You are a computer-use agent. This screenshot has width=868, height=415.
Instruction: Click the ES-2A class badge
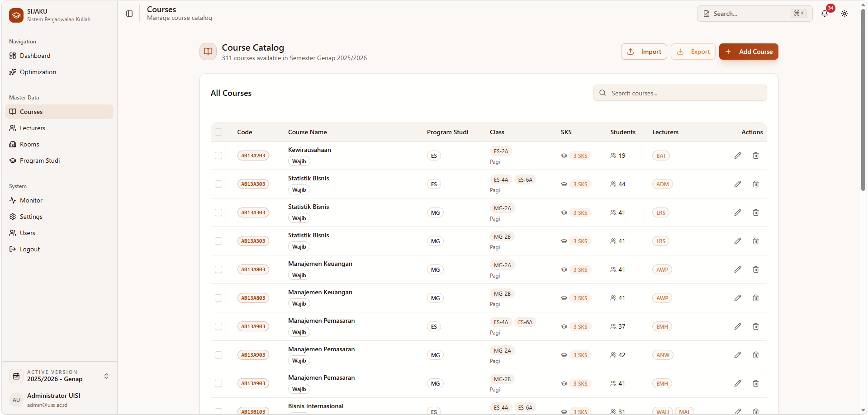pos(501,151)
